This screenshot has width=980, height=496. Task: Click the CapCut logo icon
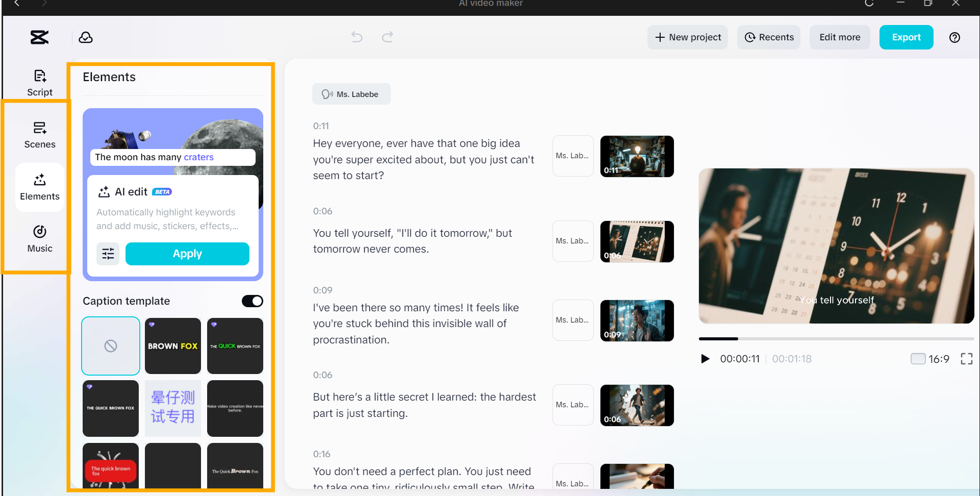[x=39, y=37]
